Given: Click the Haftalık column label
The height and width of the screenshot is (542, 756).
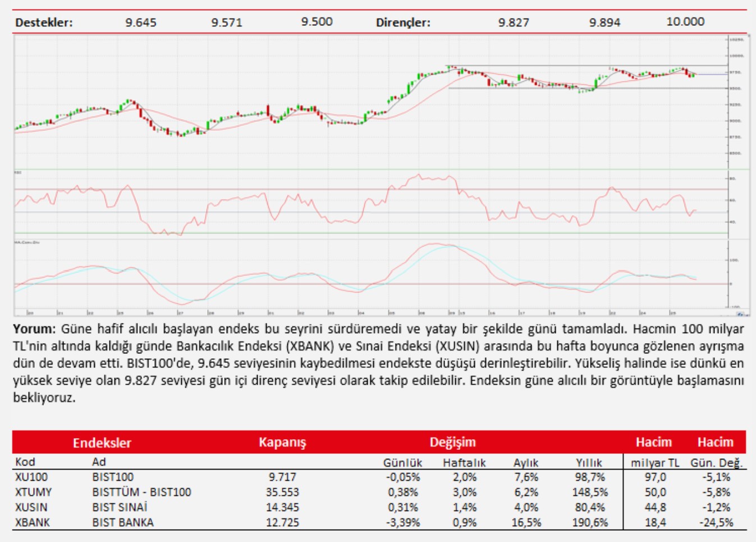Looking at the screenshot, I should coord(464,463).
